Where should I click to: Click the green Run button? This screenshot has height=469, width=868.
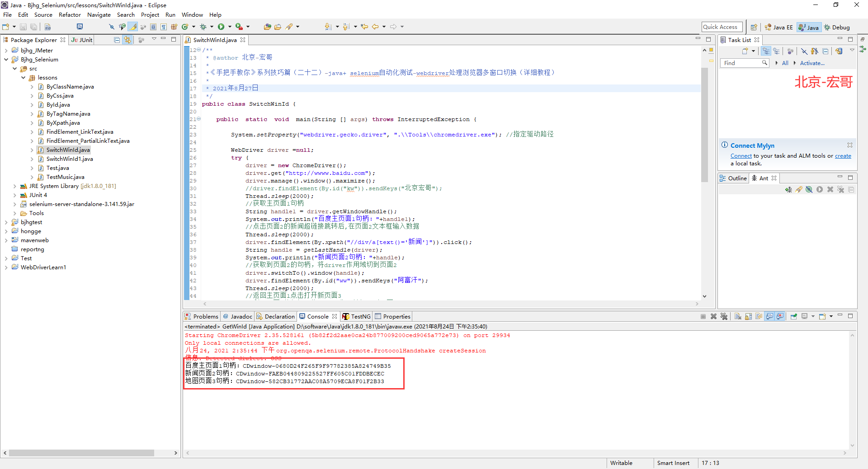click(221, 27)
